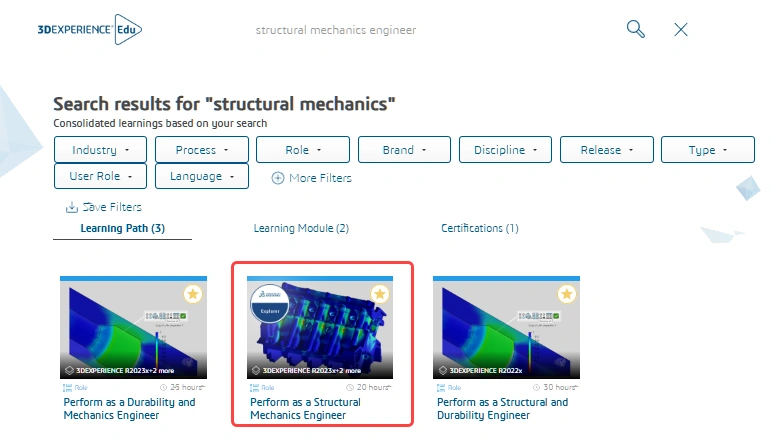Close the search bar with X icon

pos(681,29)
